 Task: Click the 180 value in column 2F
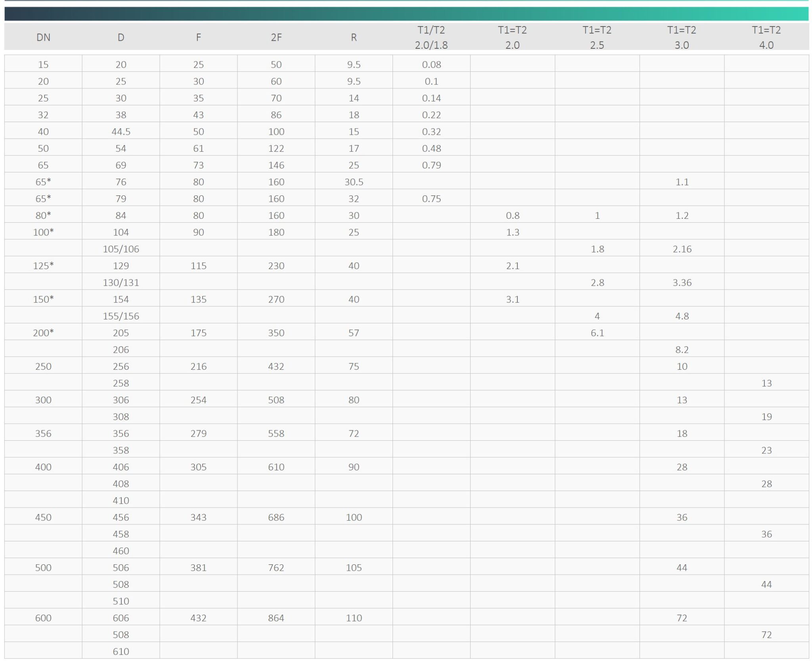(x=276, y=232)
